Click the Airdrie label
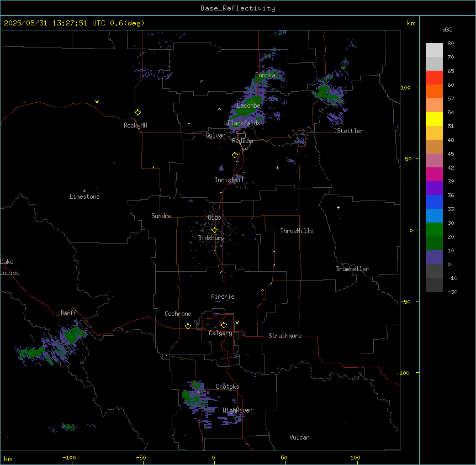This screenshot has height=465, width=476. 223,297
